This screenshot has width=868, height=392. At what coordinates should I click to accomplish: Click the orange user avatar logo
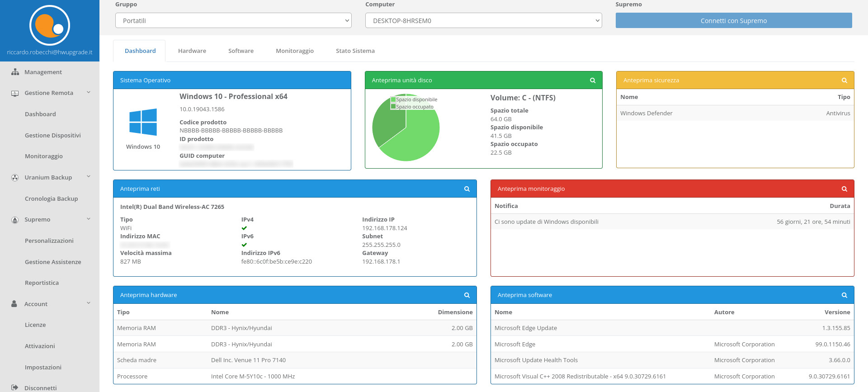[50, 25]
